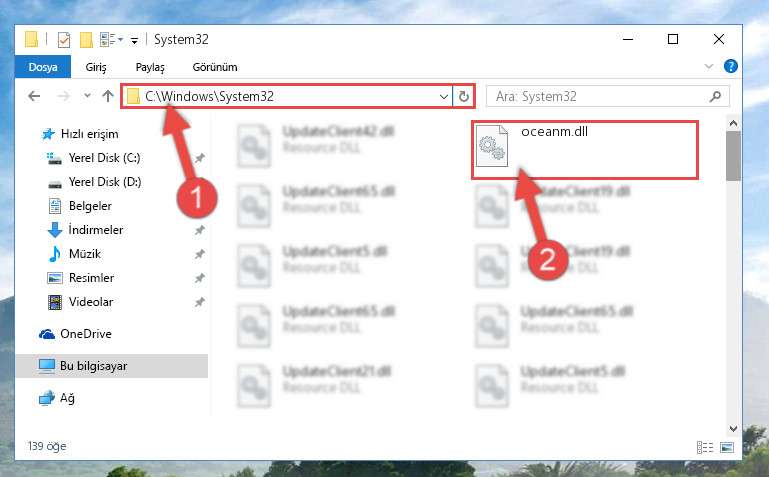Open the Help question mark icon
The image size is (769, 477).
click(x=730, y=66)
